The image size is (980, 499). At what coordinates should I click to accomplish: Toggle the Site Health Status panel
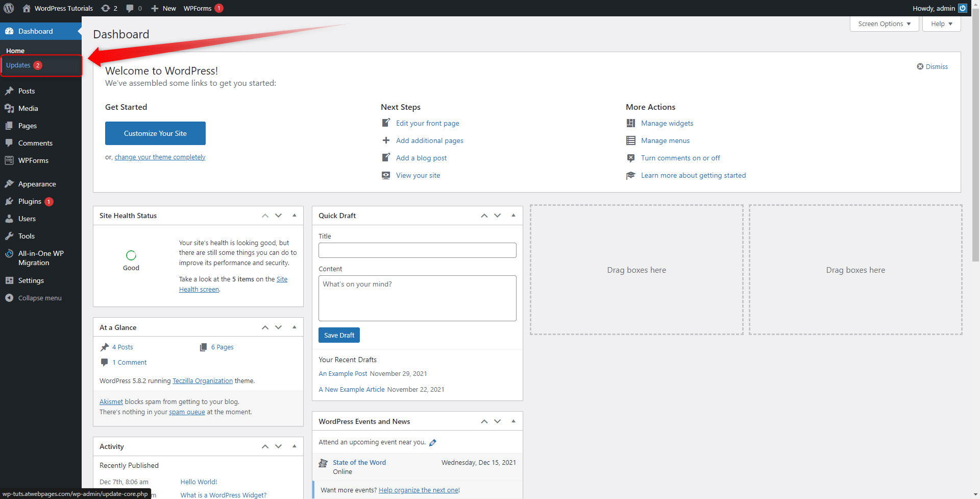point(295,216)
